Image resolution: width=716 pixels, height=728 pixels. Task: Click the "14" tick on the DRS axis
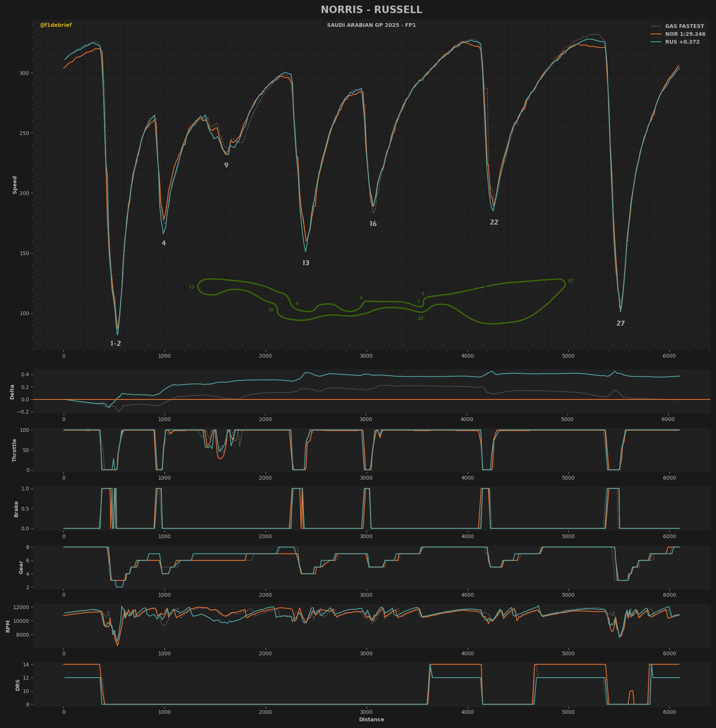[26, 665]
